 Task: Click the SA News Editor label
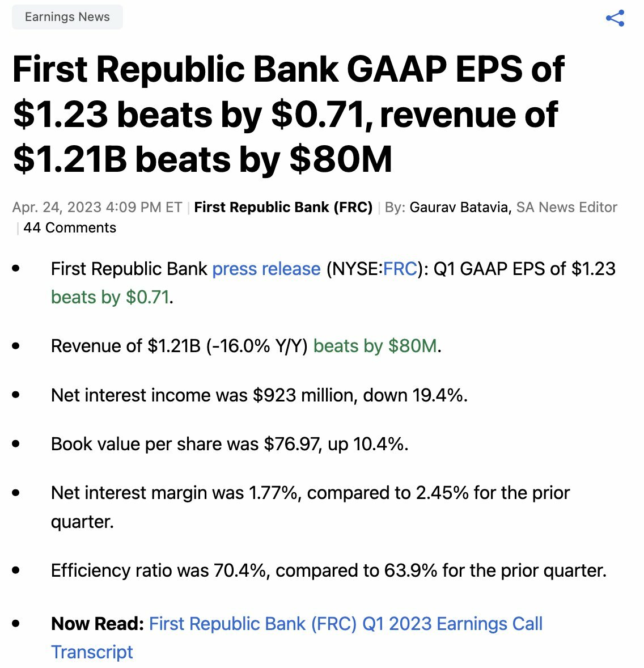pyautogui.click(x=566, y=207)
